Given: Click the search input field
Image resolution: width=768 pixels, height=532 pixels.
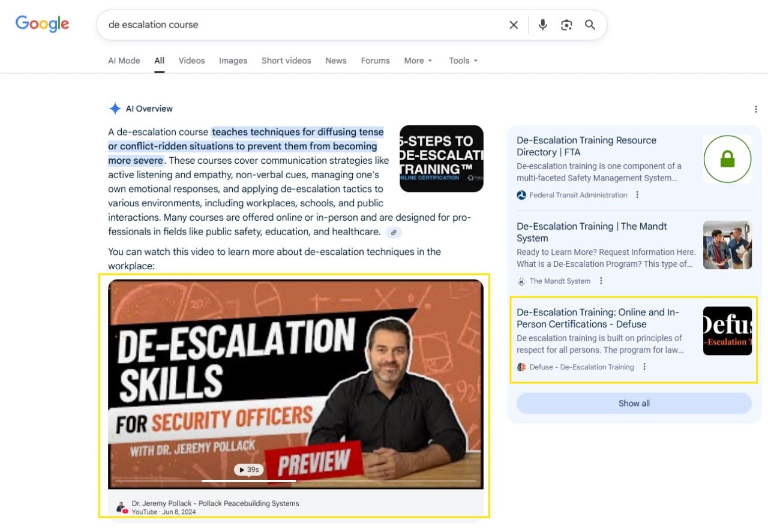Looking at the screenshot, I should coord(300,25).
